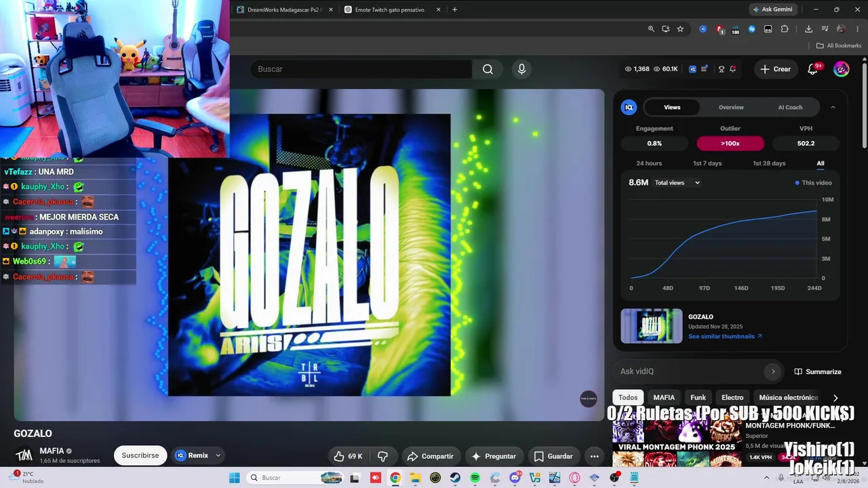Click Ask Gemini in the title bar
Image resolution: width=868 pixels, height=488 pixels.
click(772, 9)
